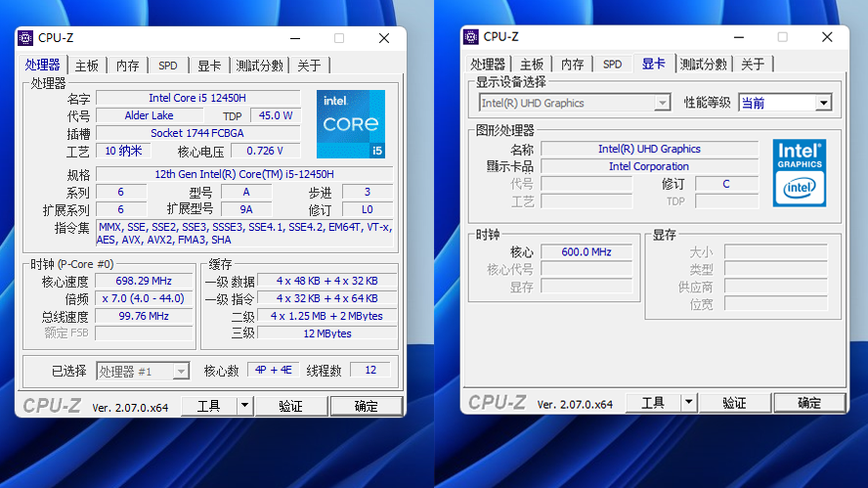Switch to 主板 tab in processor window

click(x=87, y=66)
